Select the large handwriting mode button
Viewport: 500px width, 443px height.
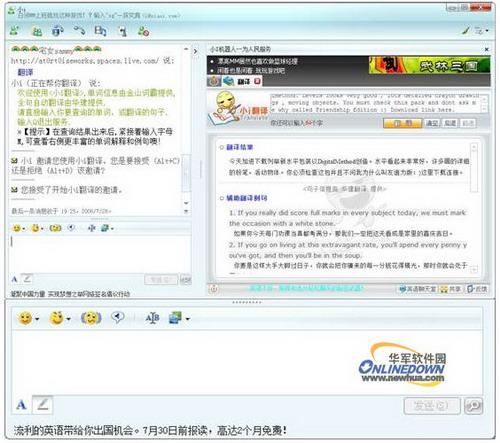(x=43, y=405)
